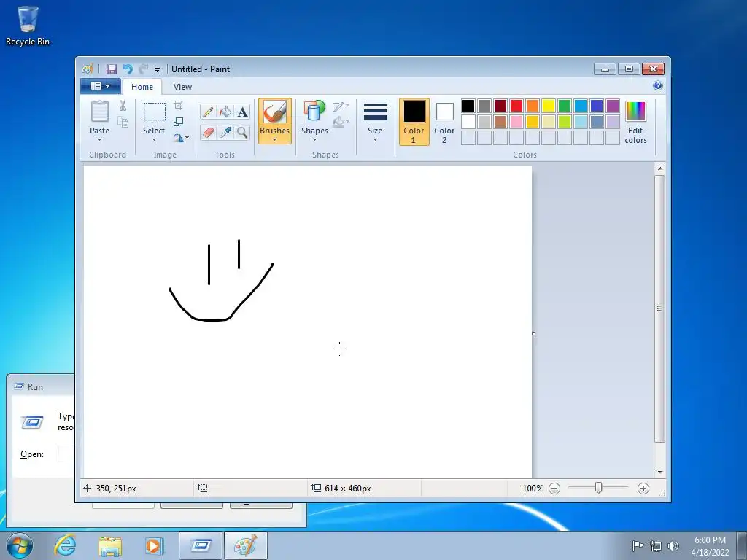The image size is (747, 560).
Task: Click the Paste clipboard icon
Action: click(x=99, y=112)
